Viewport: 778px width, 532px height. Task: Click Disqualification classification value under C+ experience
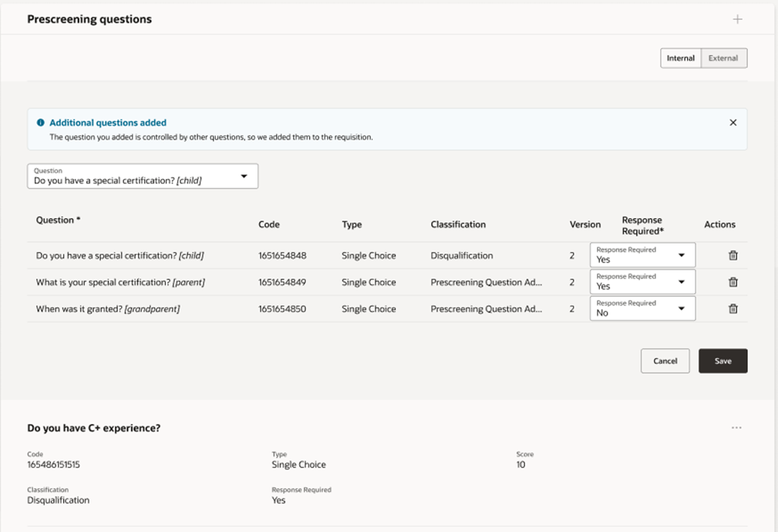tap(59, 500)
